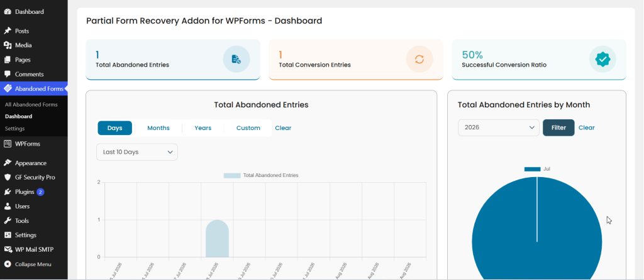Click the Successful Conversion Ratio checkmark badge

[x=602, y=59]
